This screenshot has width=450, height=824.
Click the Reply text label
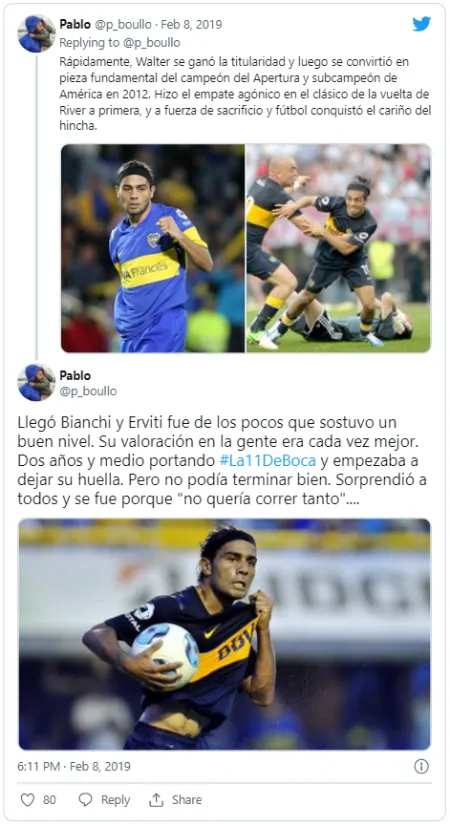(x=115, y=800)
